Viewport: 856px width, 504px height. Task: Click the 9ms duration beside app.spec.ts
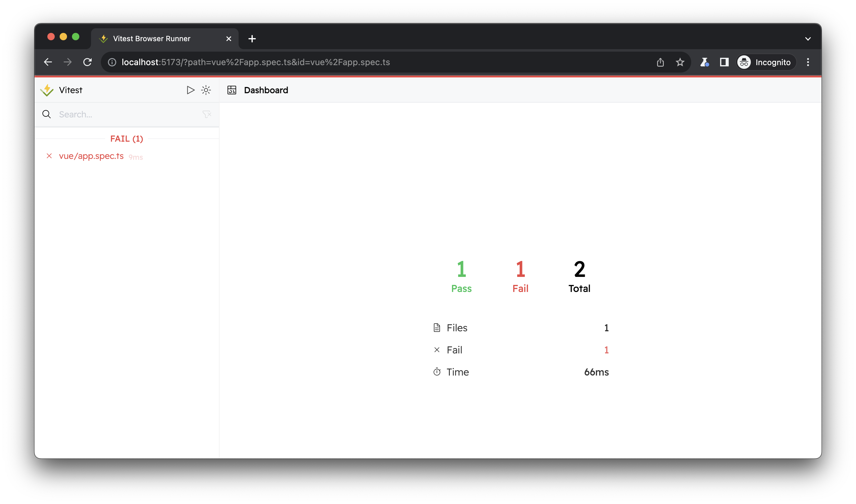pyautogui.click(x=136, y=157)
